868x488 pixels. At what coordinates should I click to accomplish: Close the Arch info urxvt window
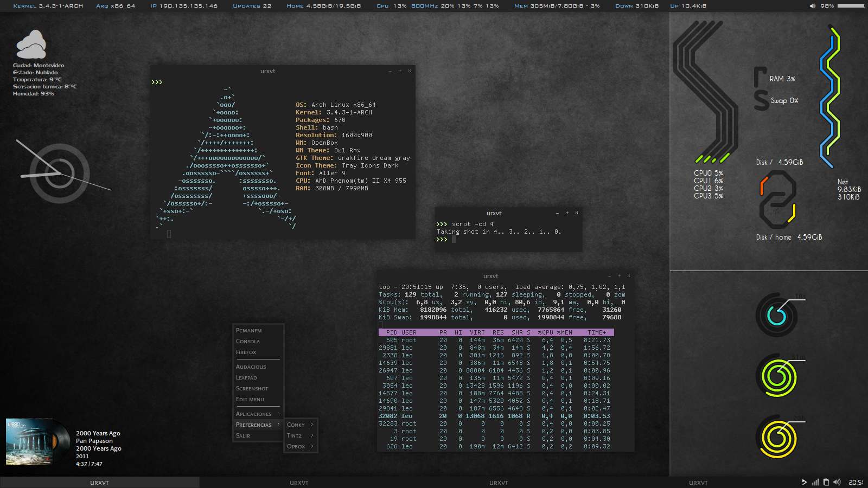click(x=410, y=71)
